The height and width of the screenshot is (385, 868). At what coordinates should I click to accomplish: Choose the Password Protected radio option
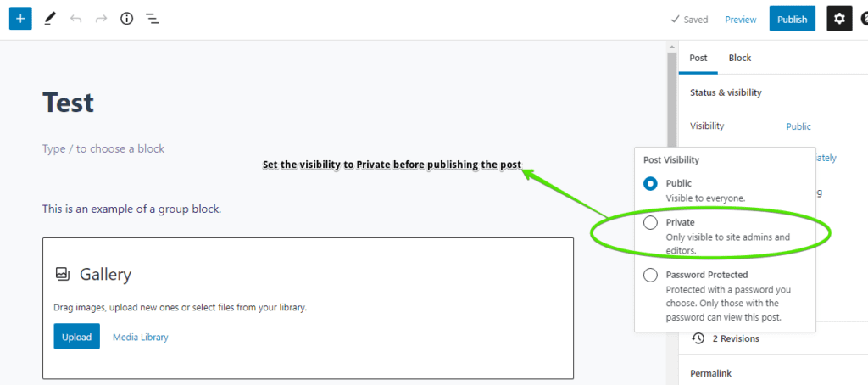point(650,275)
